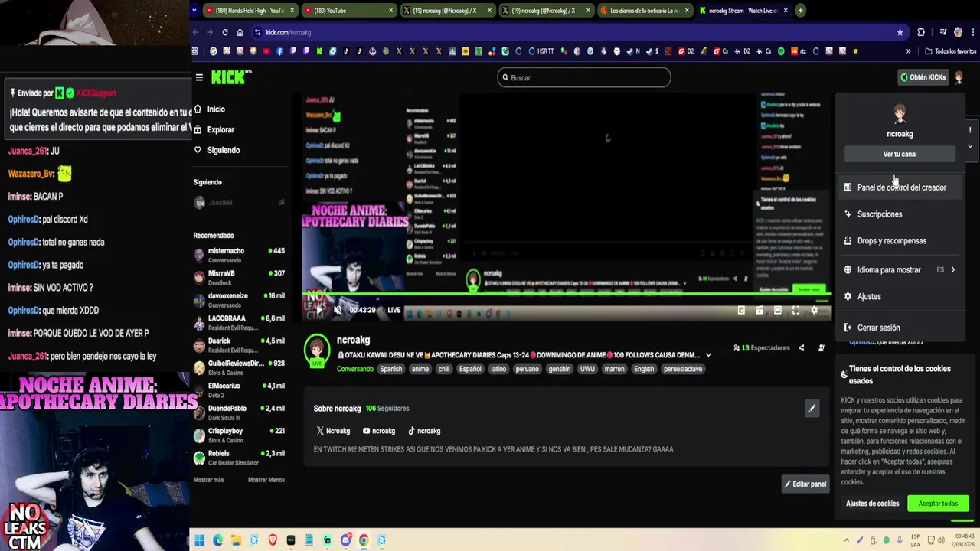Open Ajustes from profile menu
Screen dimensions: 980x551
[x=900, y=296]
